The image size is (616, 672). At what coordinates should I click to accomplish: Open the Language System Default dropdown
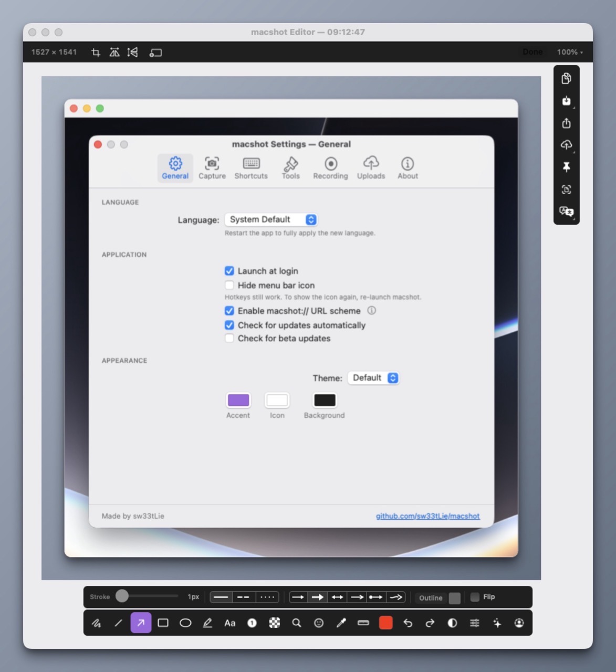271,219
